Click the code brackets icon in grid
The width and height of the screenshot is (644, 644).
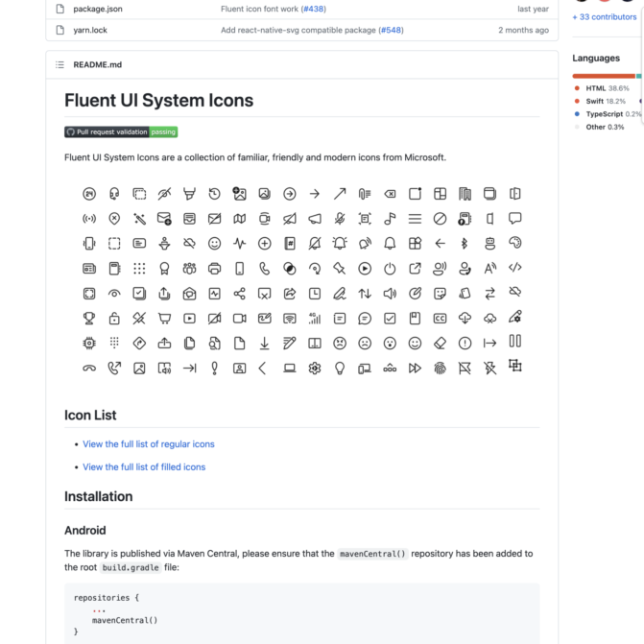coord(514,268)
